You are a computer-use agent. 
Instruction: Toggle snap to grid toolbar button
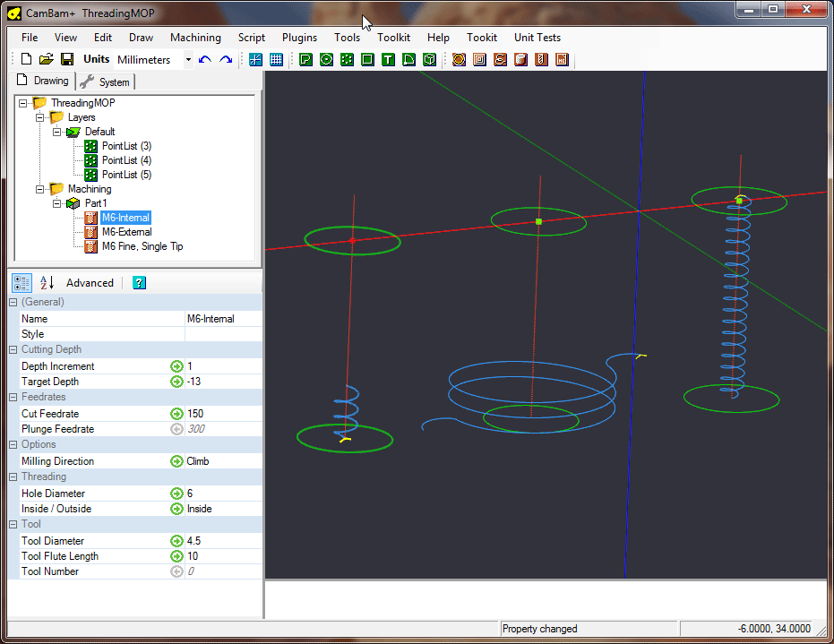[255, 60]
